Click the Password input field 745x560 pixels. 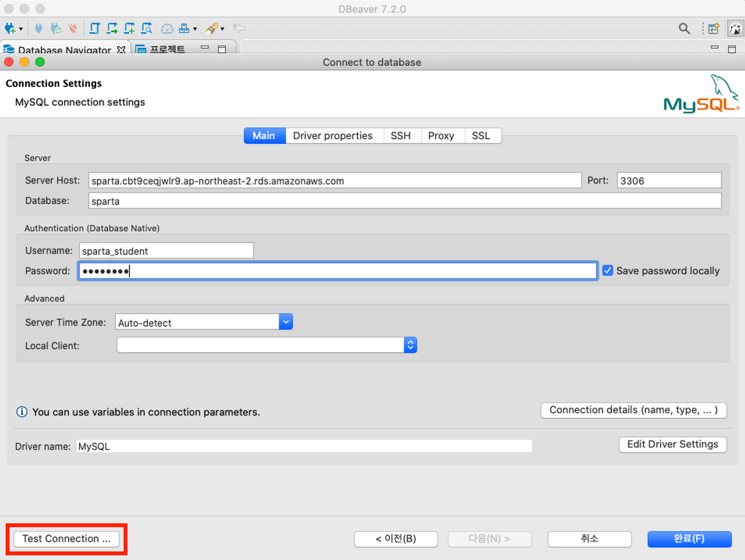[x=338, y=271]
